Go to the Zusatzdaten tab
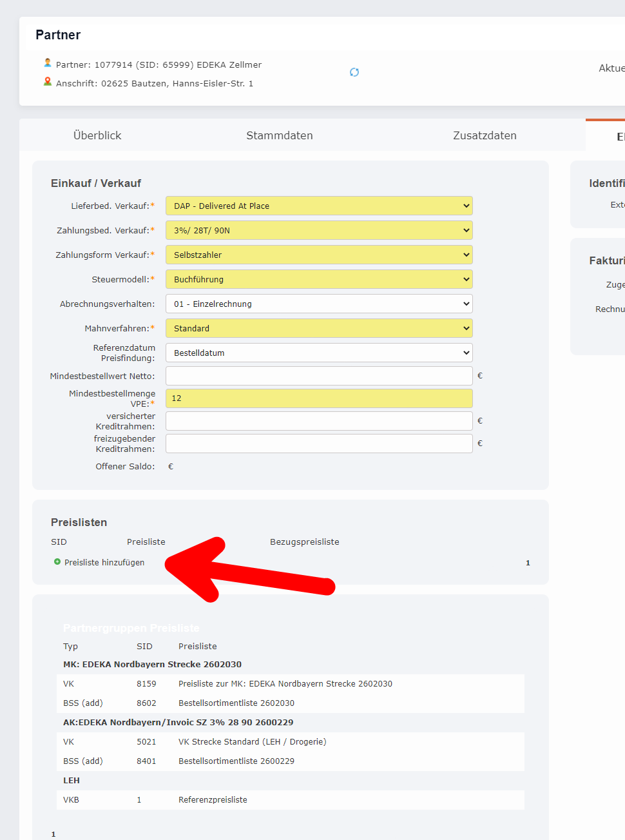Image resolution: width=625 pixels, height=840 pixels. coord(485,135)
